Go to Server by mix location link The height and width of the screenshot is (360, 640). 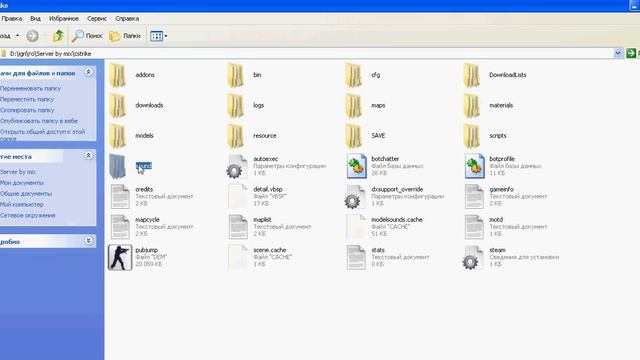[x=18, y=172]
